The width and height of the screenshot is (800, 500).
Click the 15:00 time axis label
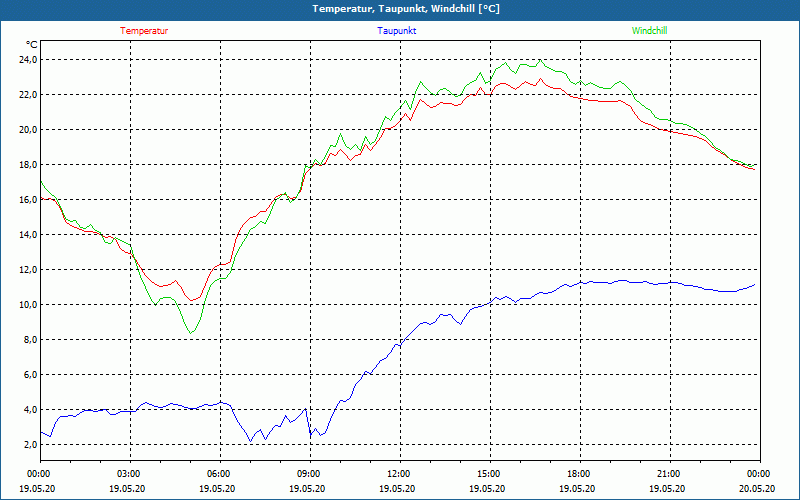[490, 474]
